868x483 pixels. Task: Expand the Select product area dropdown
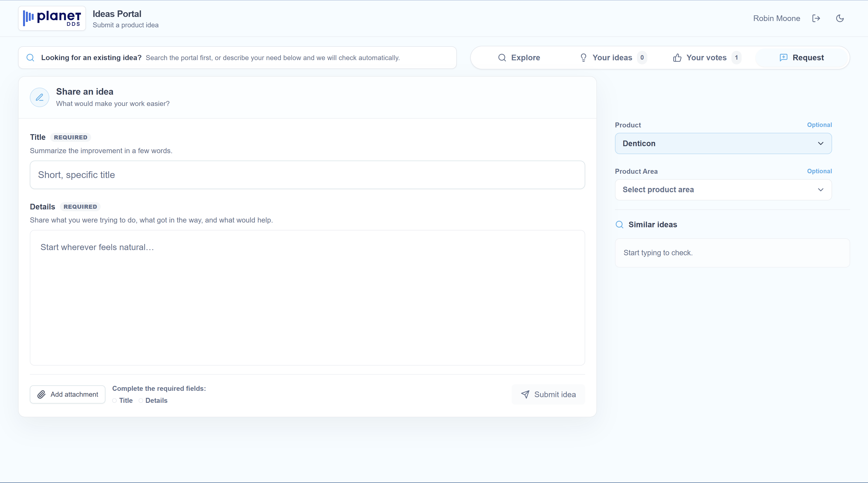(723, 190)
